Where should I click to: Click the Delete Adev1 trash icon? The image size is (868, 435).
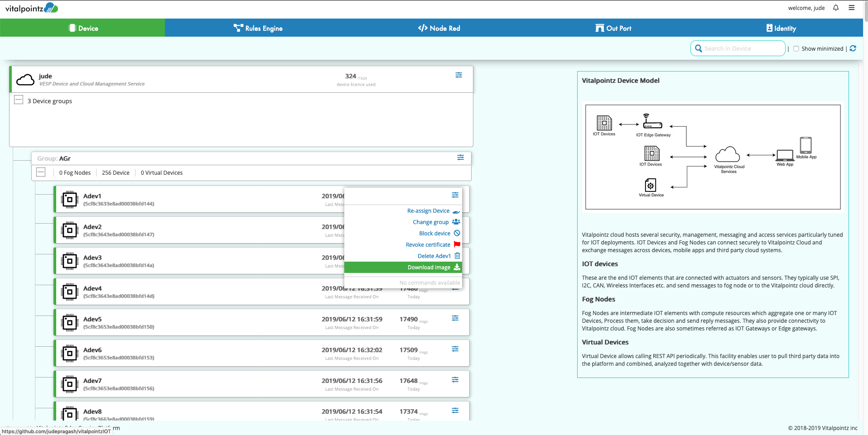(457, 256)
